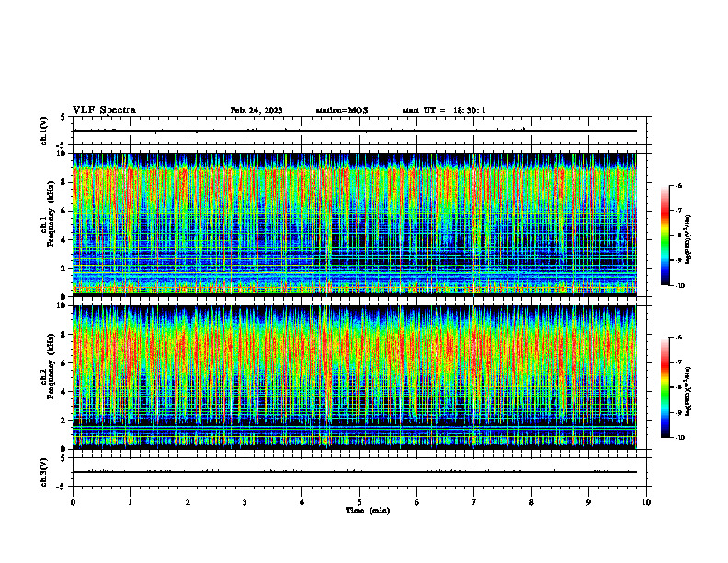Click the "-10" label on ch.2 color bar
The image size is (728, 563).
[680, 438]
